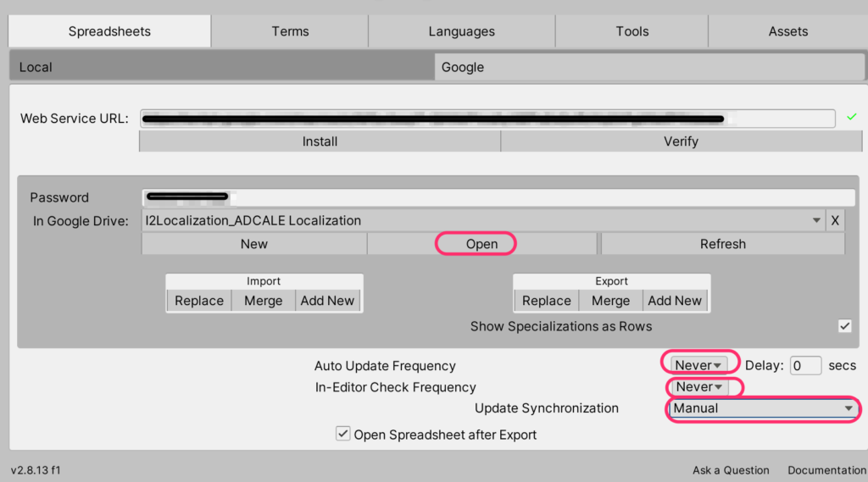
Task: Expand the Auto Update Frequency dropdown
Action: pos(698,365)
